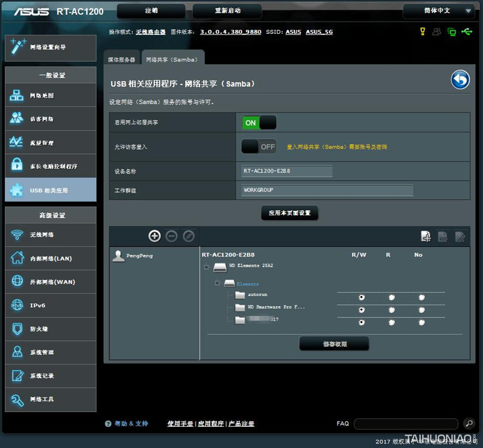This screenshot has width=483, height=448.
Task: Click the help question mark icon
Action: (108, 423)
